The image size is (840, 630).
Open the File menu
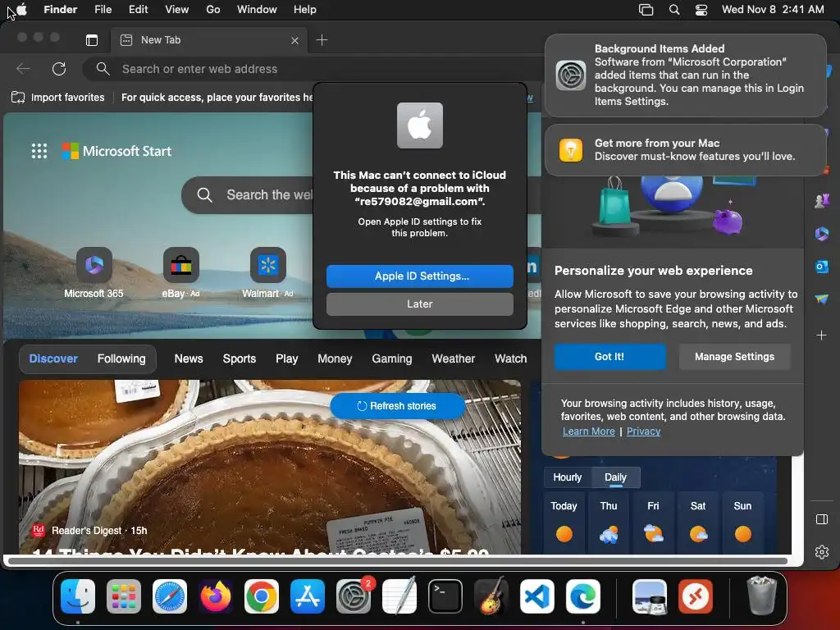coord(103,10)
